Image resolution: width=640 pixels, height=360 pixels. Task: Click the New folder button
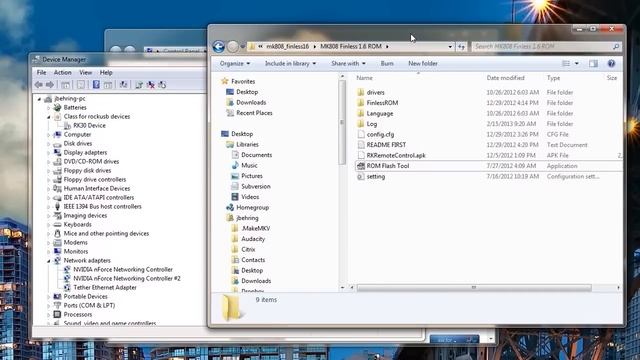422,64
